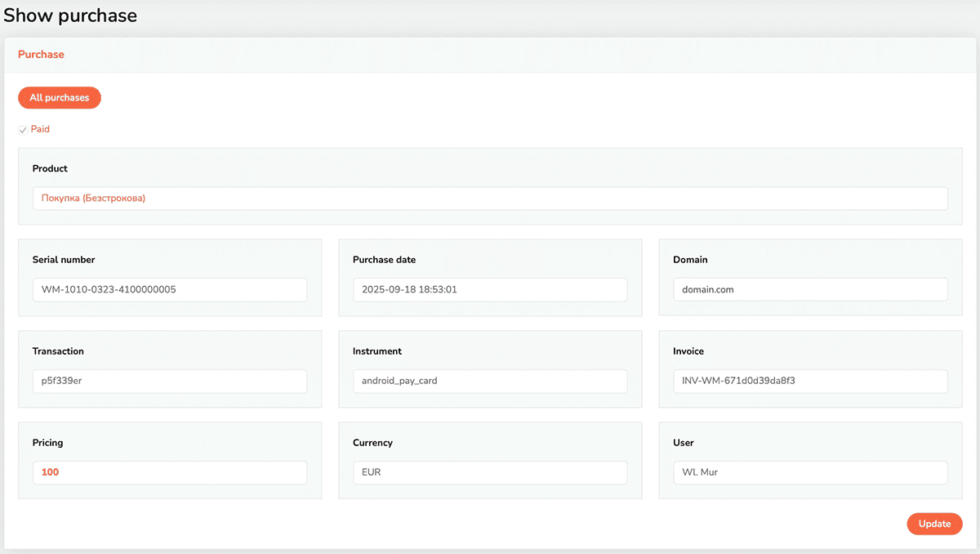Select the User field Wl. Mur
The image size is (980, 554).
pos(810,472)
